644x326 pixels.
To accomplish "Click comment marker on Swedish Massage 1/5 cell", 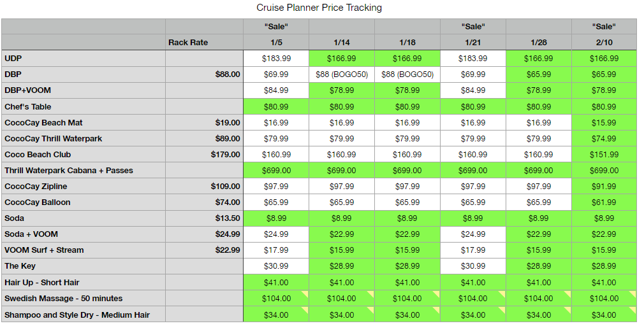I will click(x=305, y=293).
